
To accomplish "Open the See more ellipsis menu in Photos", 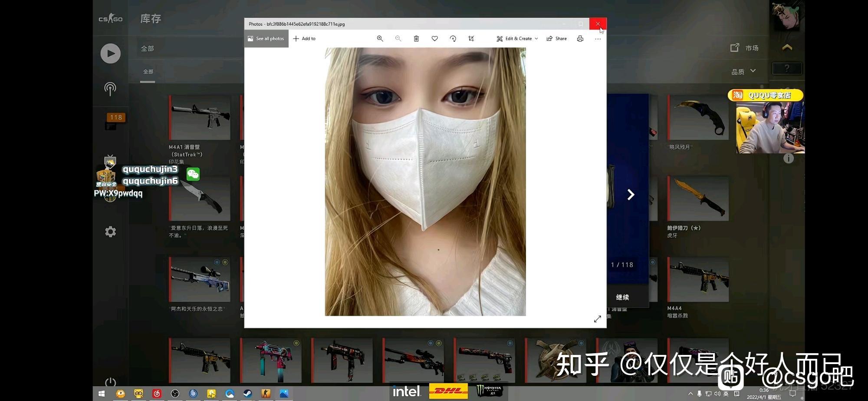I will click(598, 39).
